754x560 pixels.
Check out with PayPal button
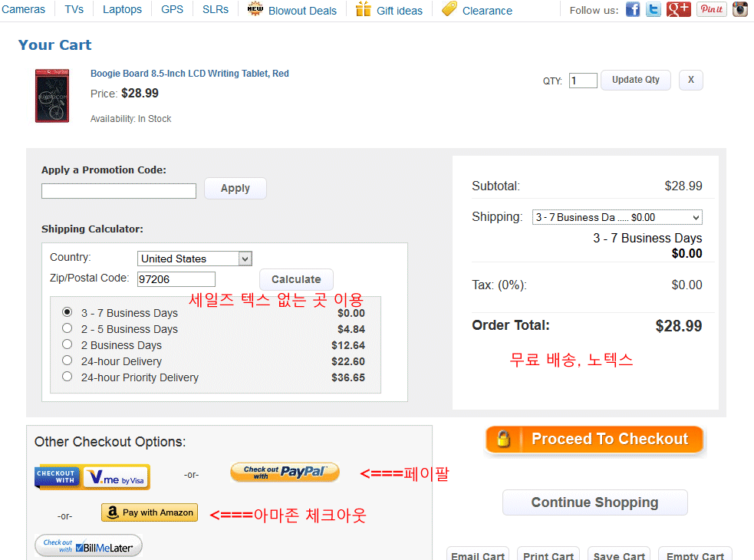click(x=285, y=472)
